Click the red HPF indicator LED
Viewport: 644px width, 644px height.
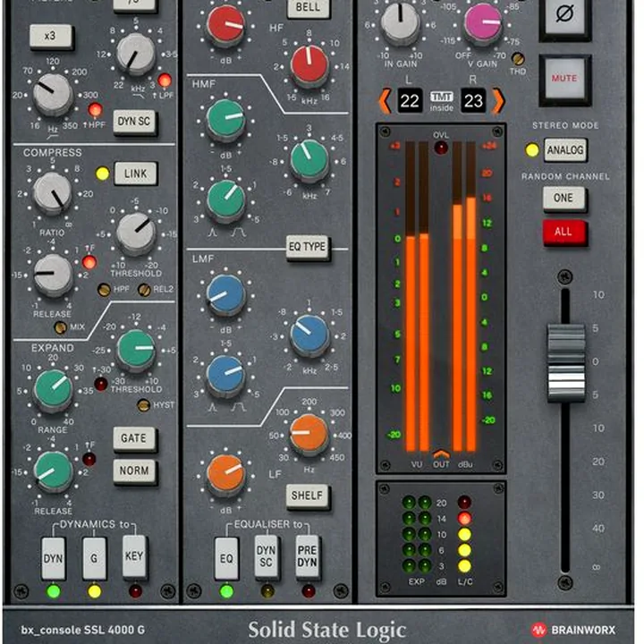tap(95, 110)
